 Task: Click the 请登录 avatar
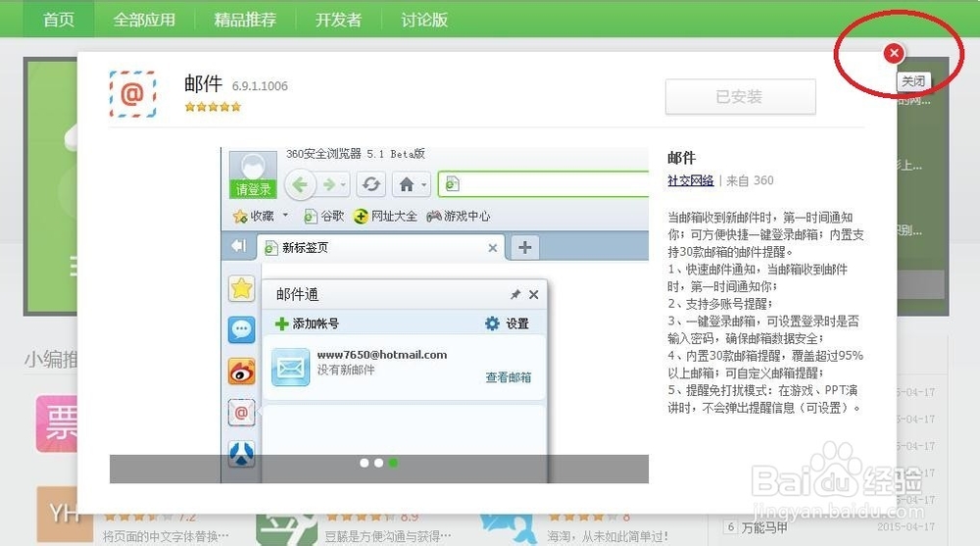(253, 174)
